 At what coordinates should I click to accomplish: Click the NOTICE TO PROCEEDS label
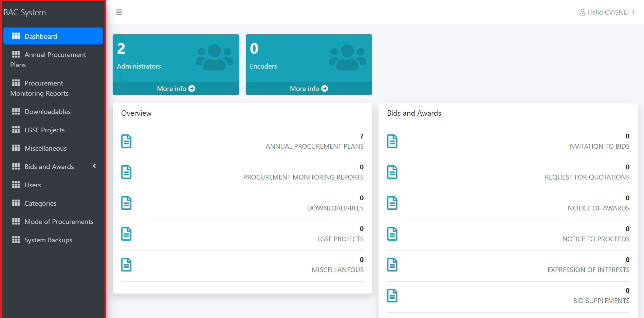coord(596,239)
